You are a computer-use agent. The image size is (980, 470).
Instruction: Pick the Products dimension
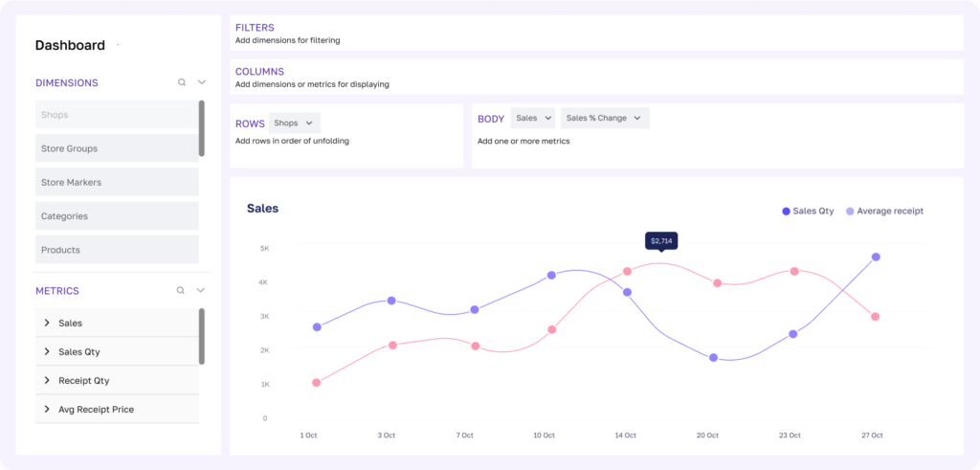click(117, 250)
